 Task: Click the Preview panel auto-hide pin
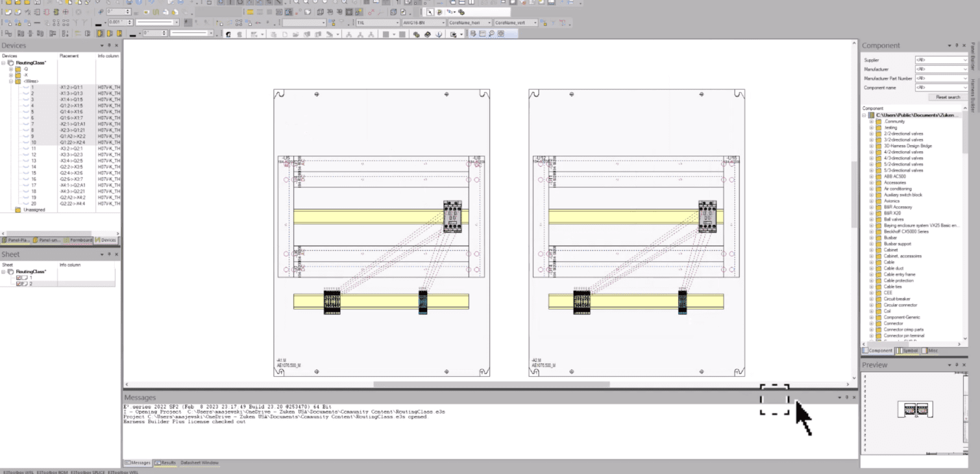(957, 364)
